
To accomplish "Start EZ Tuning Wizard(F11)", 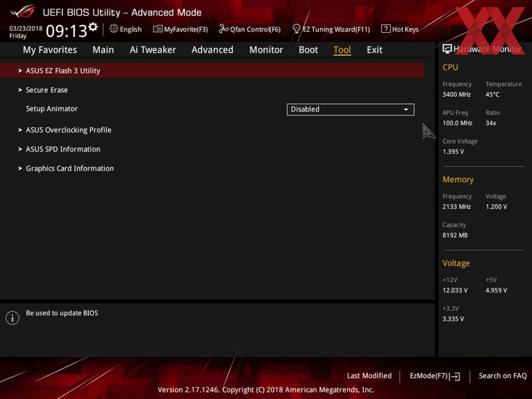I will tap(331, 29).
